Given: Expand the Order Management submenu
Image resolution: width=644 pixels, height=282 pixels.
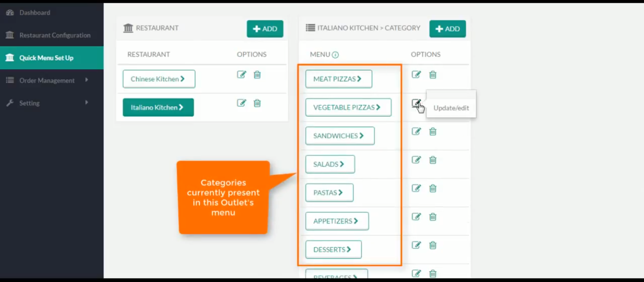Looking at the screenshot, I should pyautogui.click(x=52, y=80).
